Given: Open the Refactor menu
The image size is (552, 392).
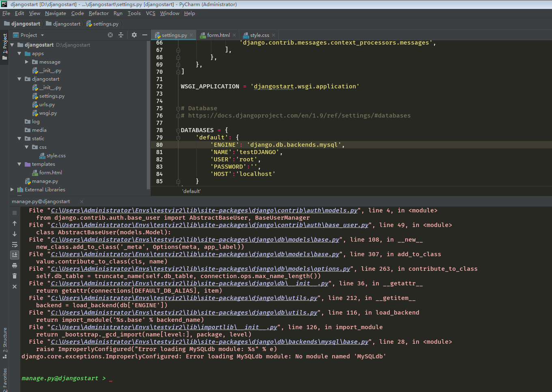Looking at the screenshot, I should coord(99,13).
